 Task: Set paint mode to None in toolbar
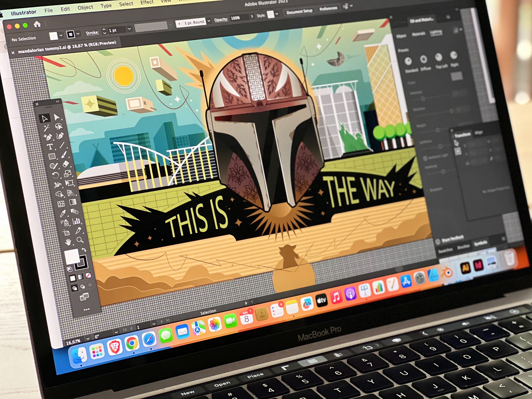coord(89,275)
